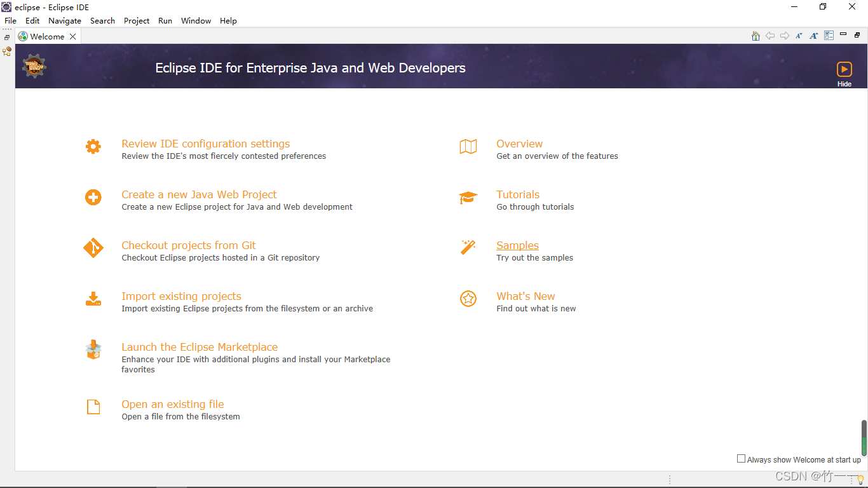Click the gear icon beside Review IDE configuration
Image resolution: width=868 pixels, height=488 pixels.
click(x=93, y=147)
